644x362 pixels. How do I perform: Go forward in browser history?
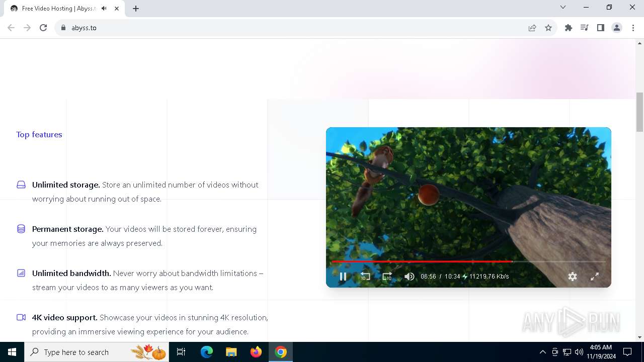[27, 28]
